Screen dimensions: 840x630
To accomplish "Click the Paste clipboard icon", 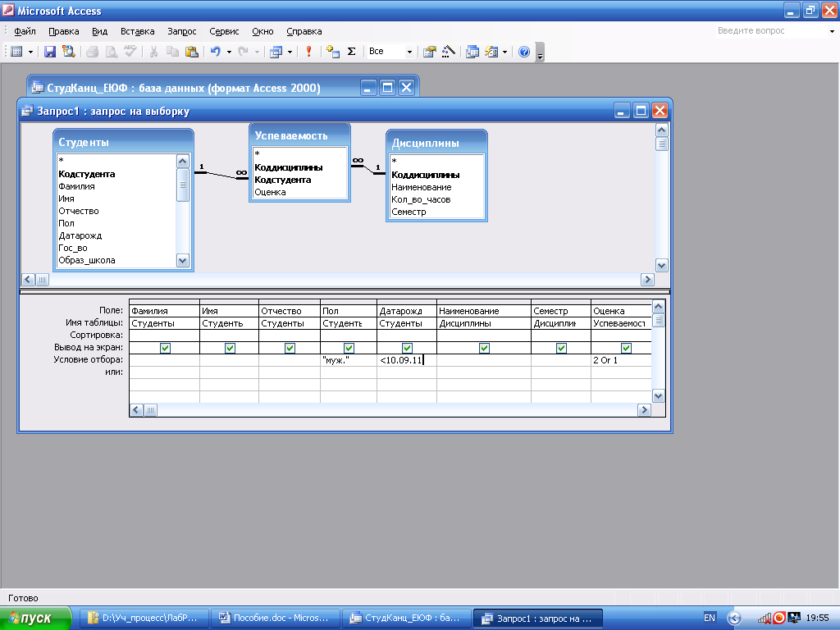I will [191, 52].
